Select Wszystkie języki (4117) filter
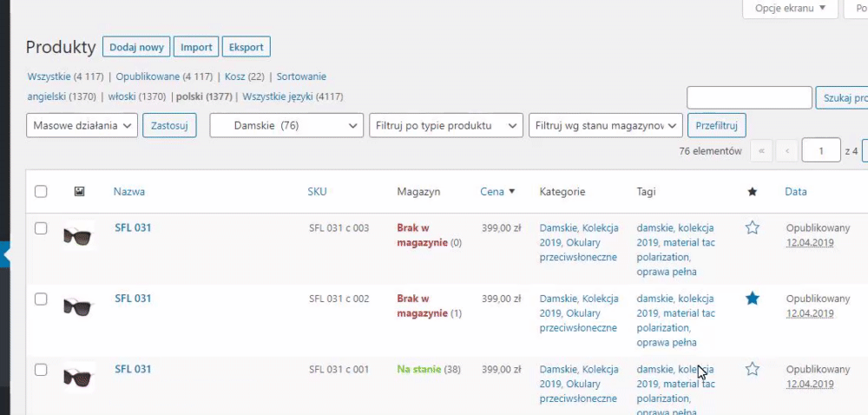868x415 pixels. point(293,97)
